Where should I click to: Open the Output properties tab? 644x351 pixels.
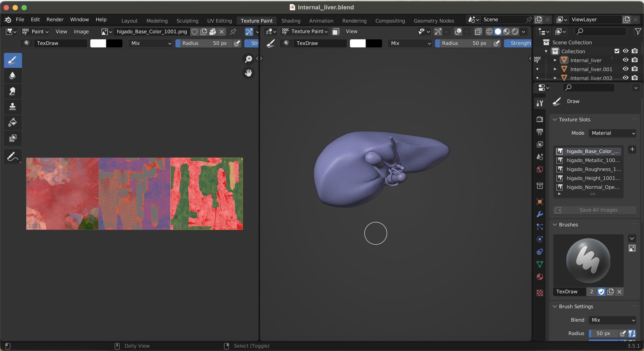(540, 132)
